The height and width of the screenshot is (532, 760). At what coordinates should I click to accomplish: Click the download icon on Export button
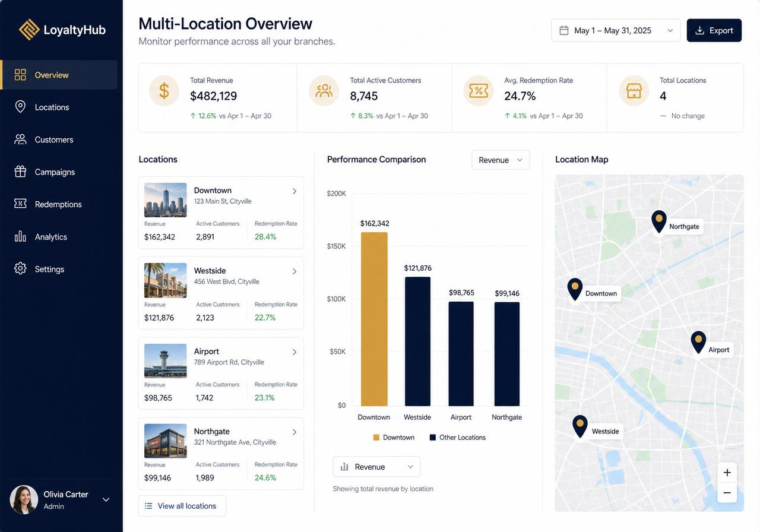pyautogui.click(x=700, y=30)
